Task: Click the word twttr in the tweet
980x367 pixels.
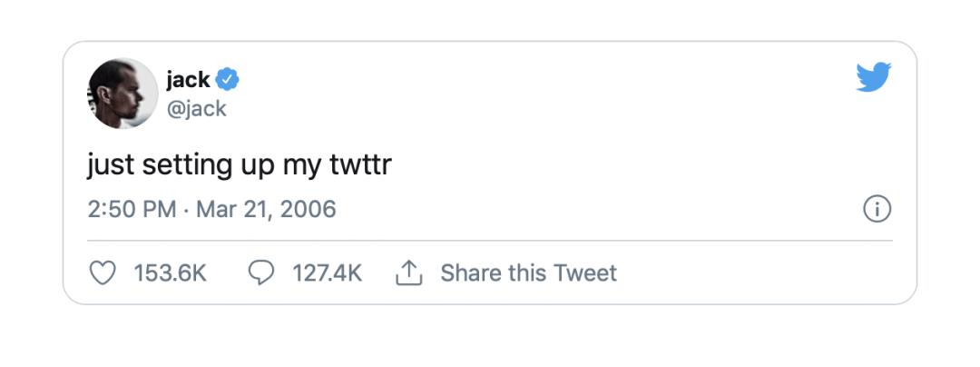Action: coord(358,166)
